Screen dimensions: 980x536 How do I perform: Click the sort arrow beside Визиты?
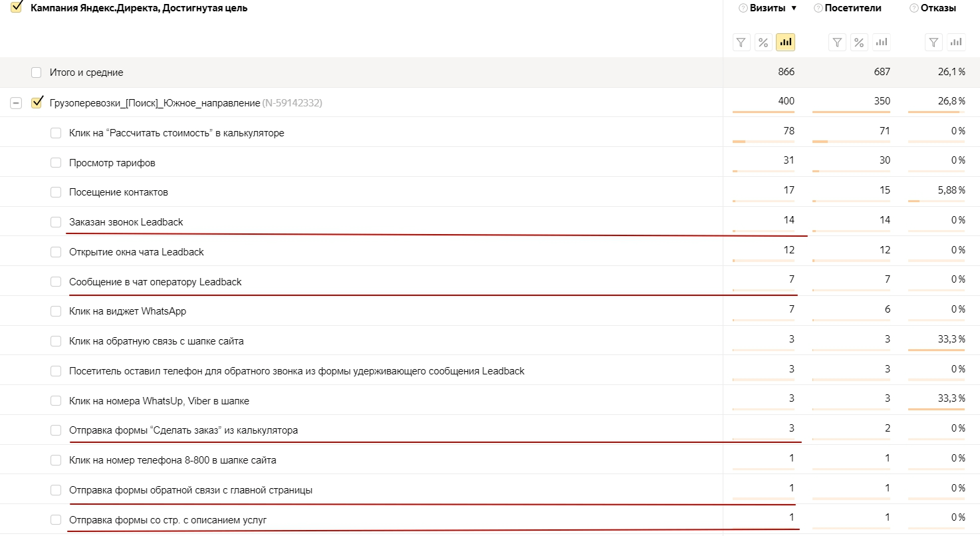pyautogui.click(x=794, y=9)
